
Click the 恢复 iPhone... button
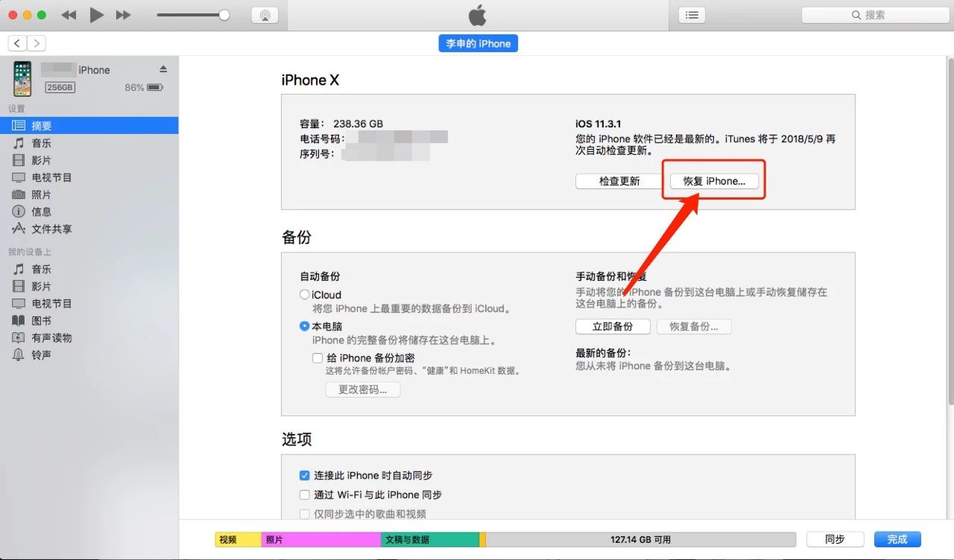pyautogui.click(x=713, y=181)
